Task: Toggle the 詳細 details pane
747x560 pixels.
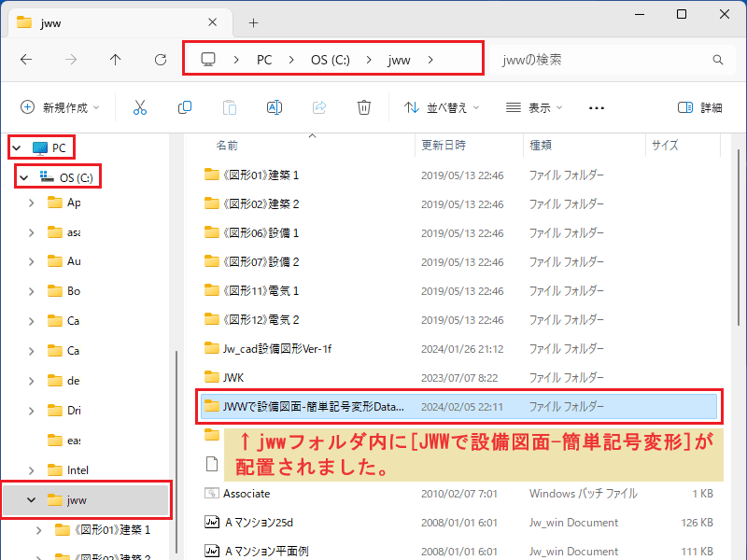Action: tap(698, 107)
